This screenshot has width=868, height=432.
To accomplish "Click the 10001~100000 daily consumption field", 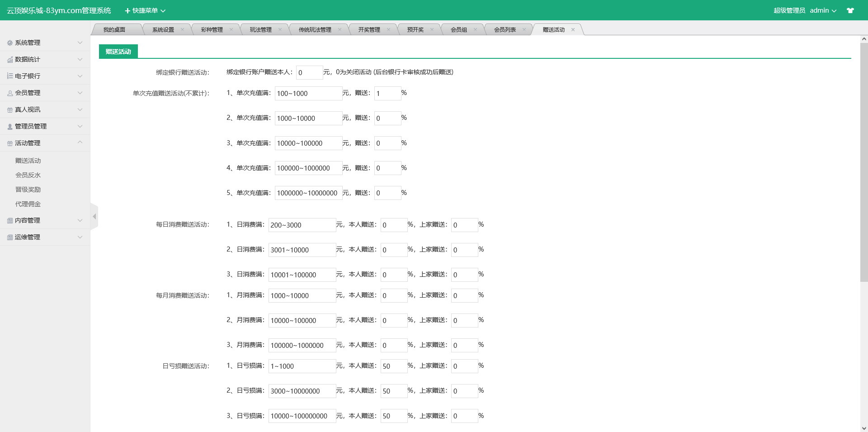I will (302, 275).
